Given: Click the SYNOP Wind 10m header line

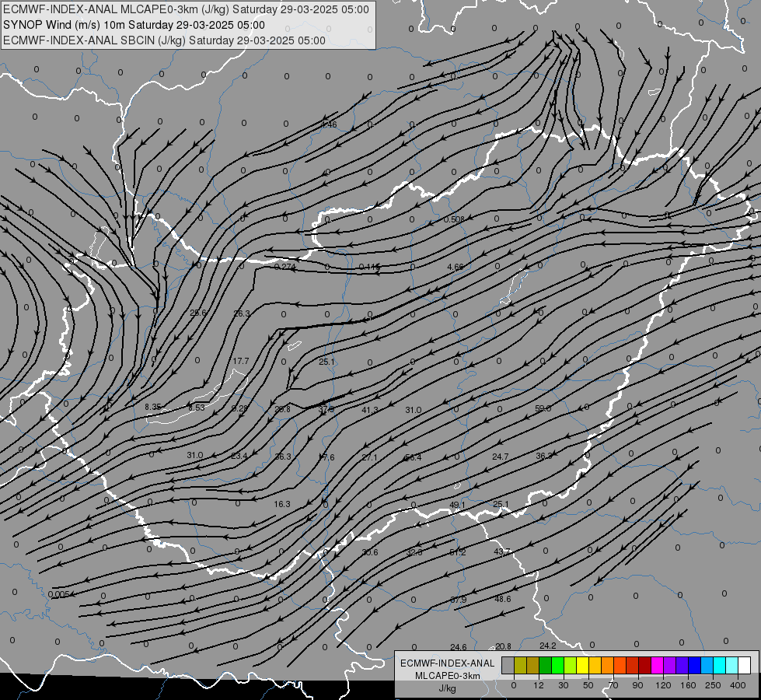Looking at the screenshot, I should click(134, 25).
